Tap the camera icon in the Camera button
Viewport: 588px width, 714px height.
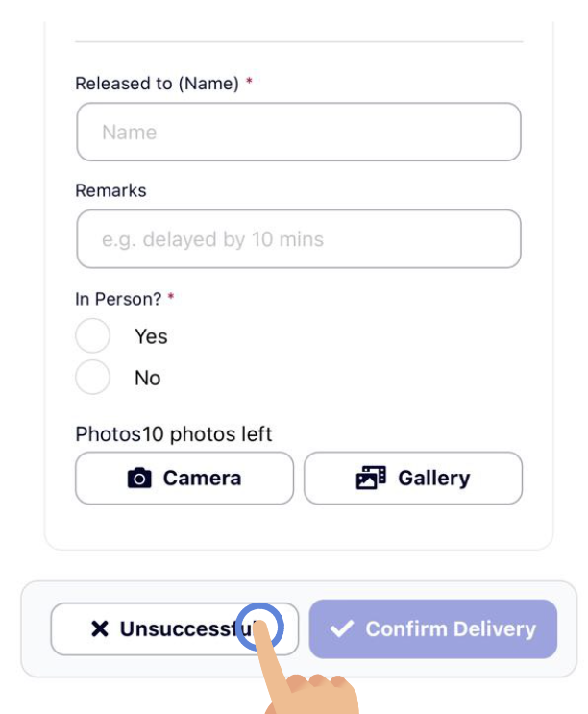tap(139, 479)
